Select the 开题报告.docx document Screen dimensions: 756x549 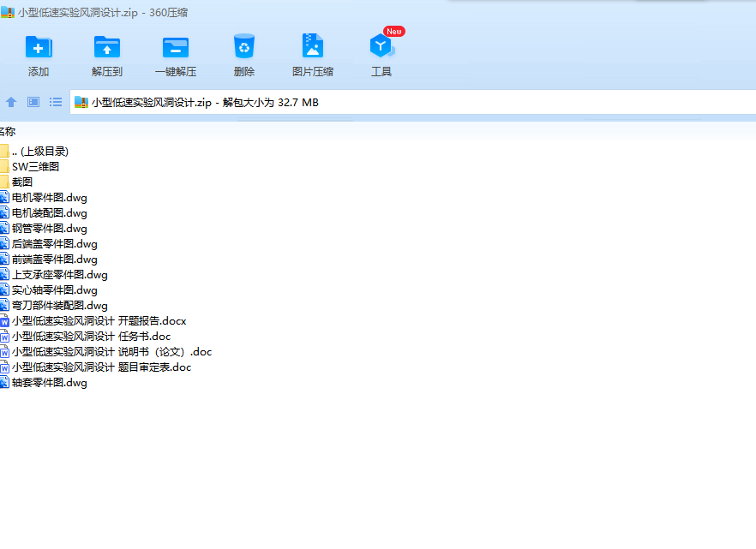(99, 320)
